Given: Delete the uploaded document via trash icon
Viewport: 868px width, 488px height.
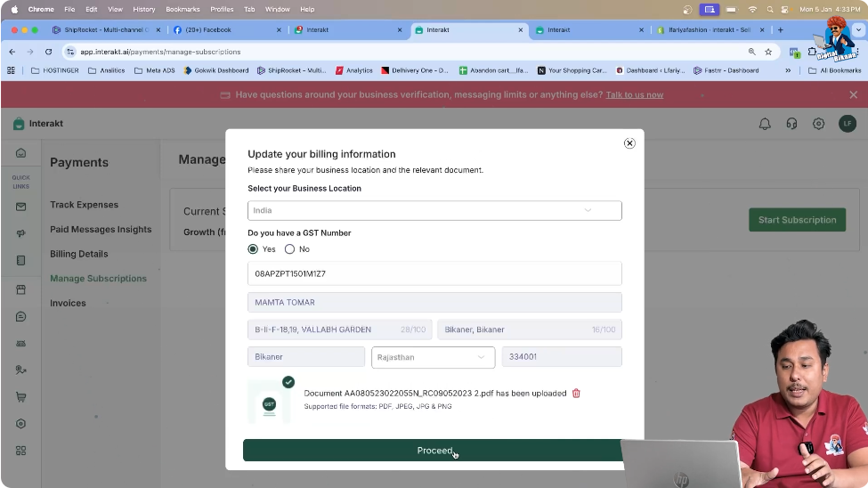Looking at the screenshot, I should point(576,394).
